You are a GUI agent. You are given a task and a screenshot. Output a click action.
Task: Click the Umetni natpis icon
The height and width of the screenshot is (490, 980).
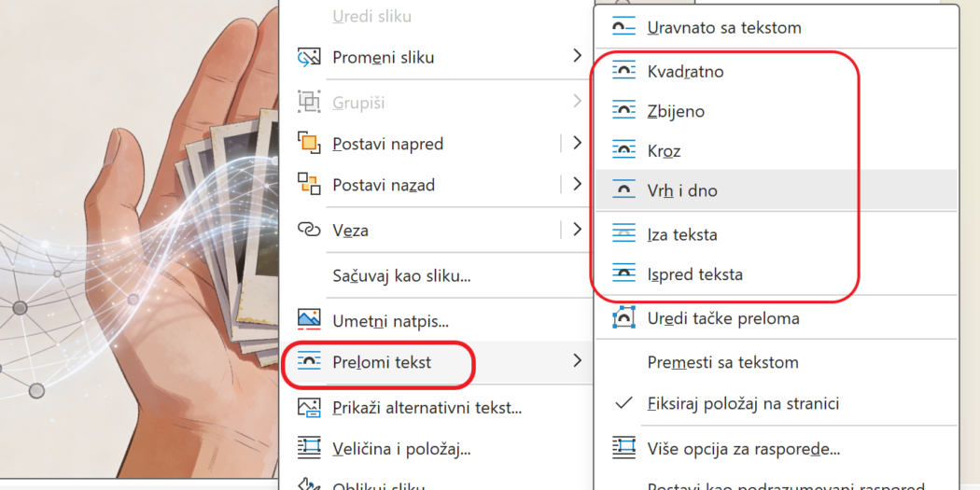pos(308,320)
